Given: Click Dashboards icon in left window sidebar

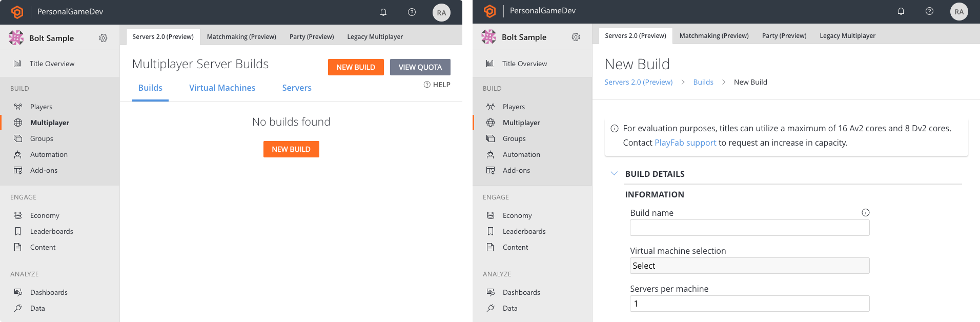Looking at the screenshot, I should pyautogui.click(x=18, y=292).
